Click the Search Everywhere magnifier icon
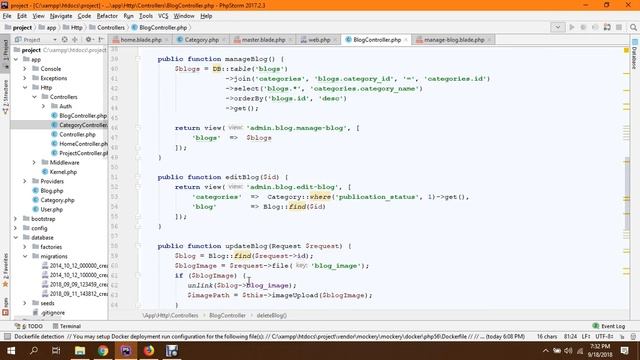The width and height of the screenshot is (640, 360). [633, 27]
